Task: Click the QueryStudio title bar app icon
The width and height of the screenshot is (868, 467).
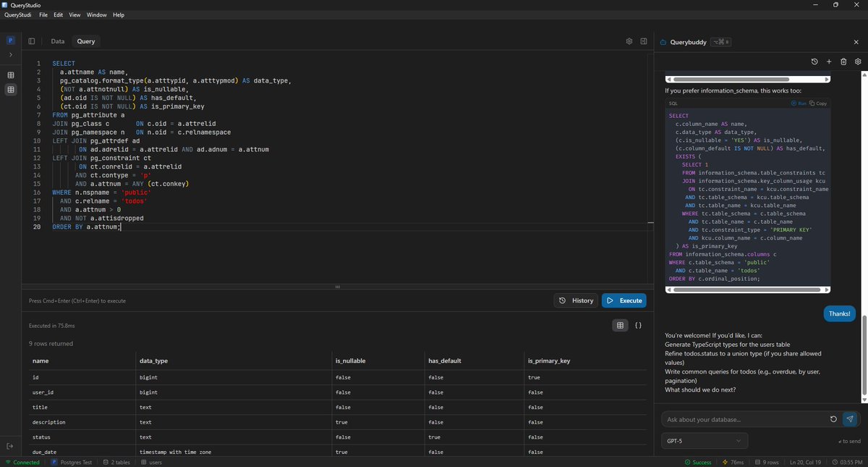Action: click(x=4, y=4)
